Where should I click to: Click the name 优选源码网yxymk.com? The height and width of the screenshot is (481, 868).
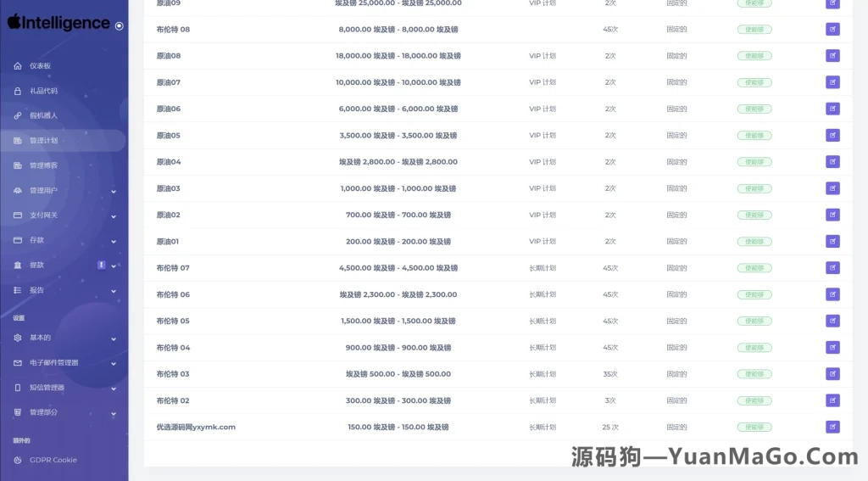[196, 427]
